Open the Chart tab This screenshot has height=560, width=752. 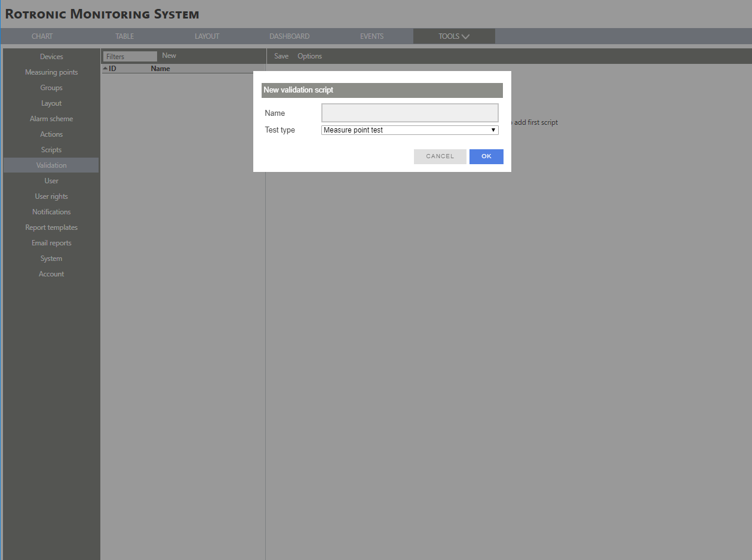click(42, 36)
